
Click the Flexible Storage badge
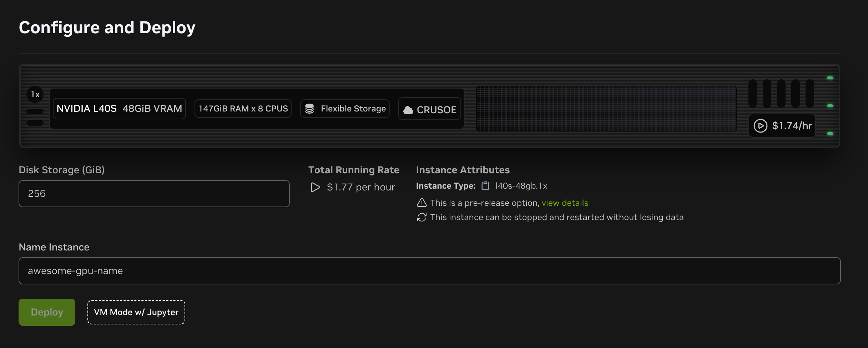[x=345, y=109]
